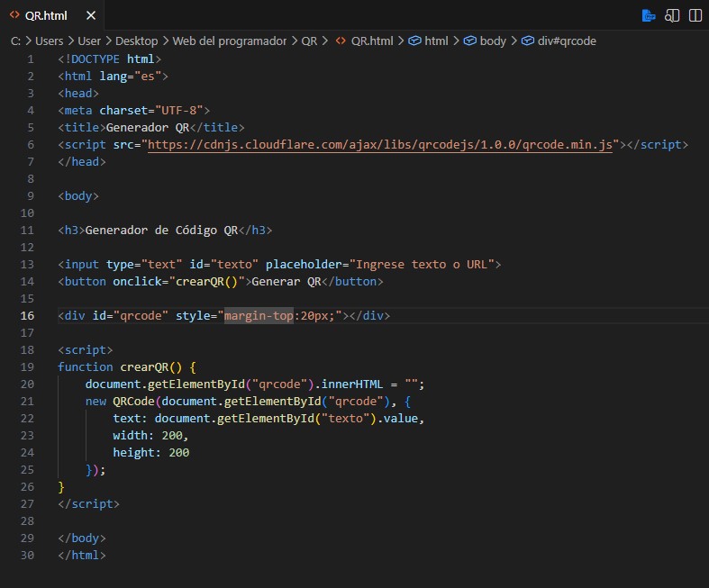Click the id="qrcode" attribute on line 16
This screenshot has width=709, height=588.
coord(131,315)
